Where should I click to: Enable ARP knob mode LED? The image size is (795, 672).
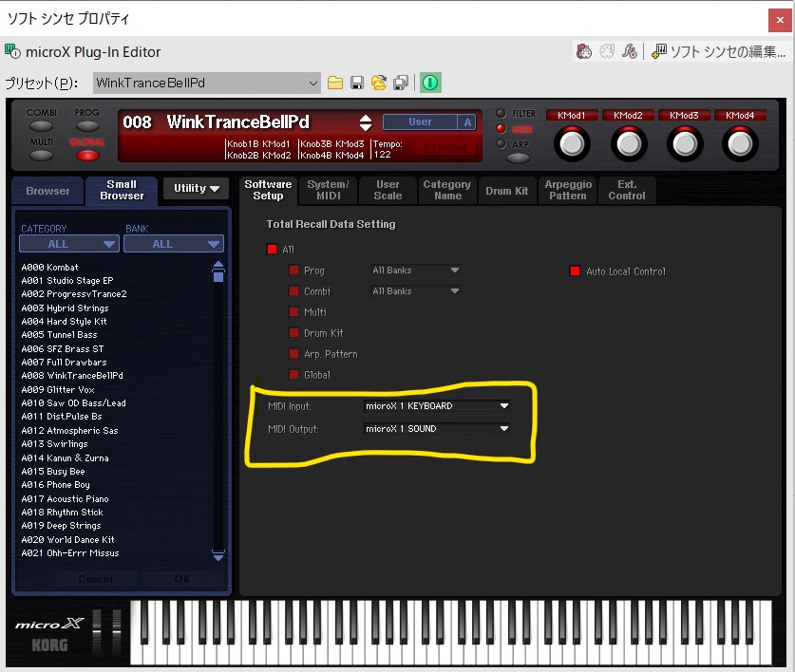click(501, 144)
